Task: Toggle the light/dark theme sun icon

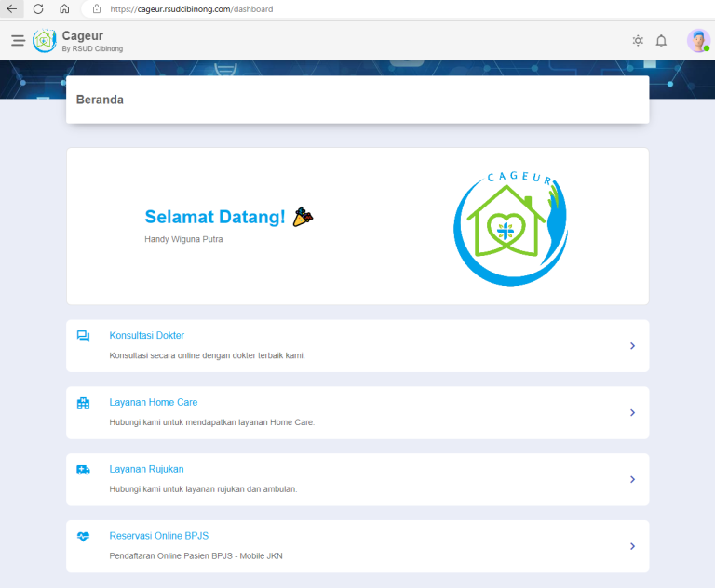Action: 638,41
